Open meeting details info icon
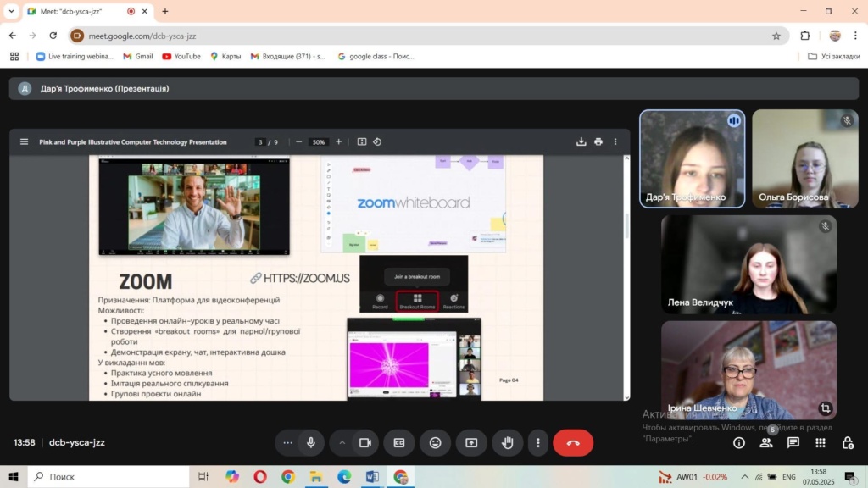This screenshot has height=488, width=868. [x=739, y=442]
